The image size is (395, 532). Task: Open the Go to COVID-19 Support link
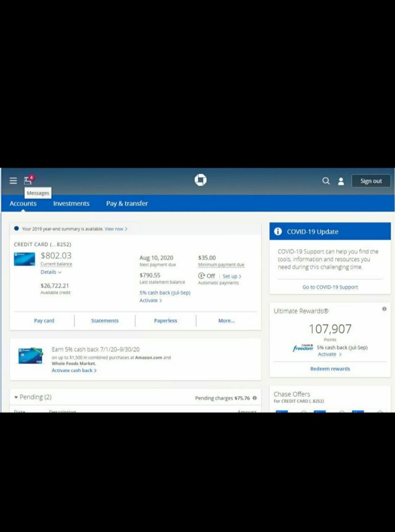point(330,287)
